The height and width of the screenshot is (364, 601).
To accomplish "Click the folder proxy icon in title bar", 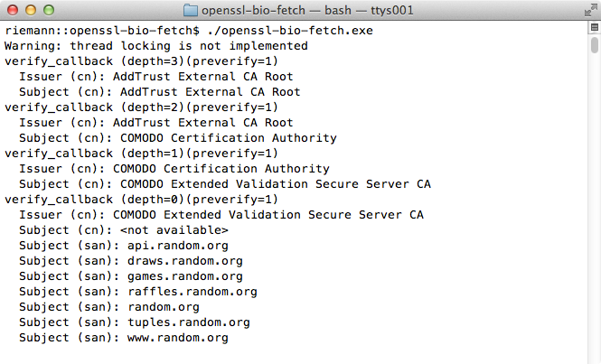I will click(190, 11).
